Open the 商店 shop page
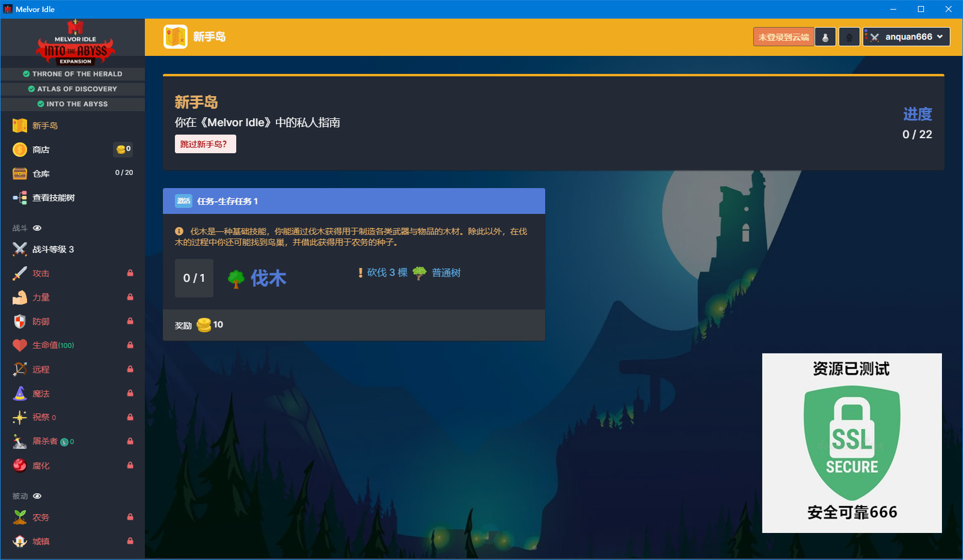Screen dimensions: 963x560 (x=72, y=150)
